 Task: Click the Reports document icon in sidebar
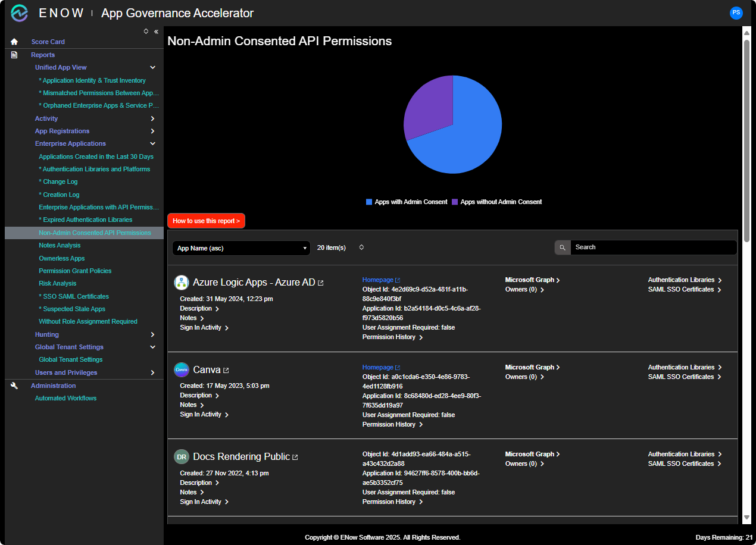(14, 54)
